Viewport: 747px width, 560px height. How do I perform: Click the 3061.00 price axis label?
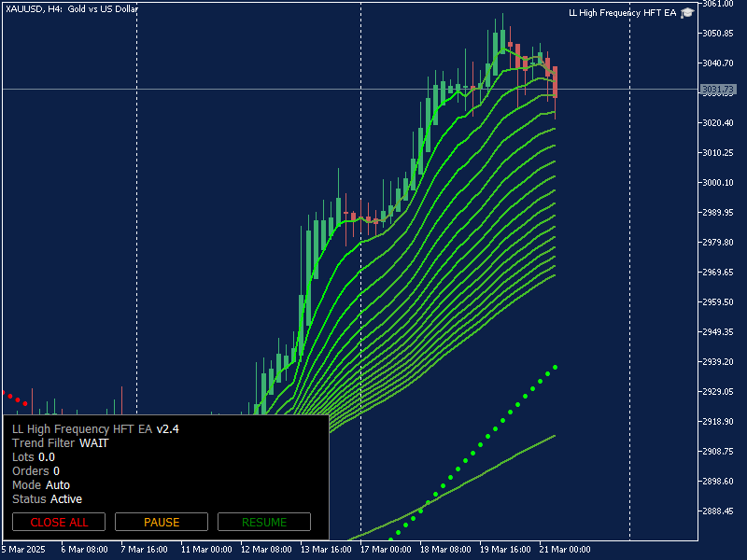[x=718, y=4]
